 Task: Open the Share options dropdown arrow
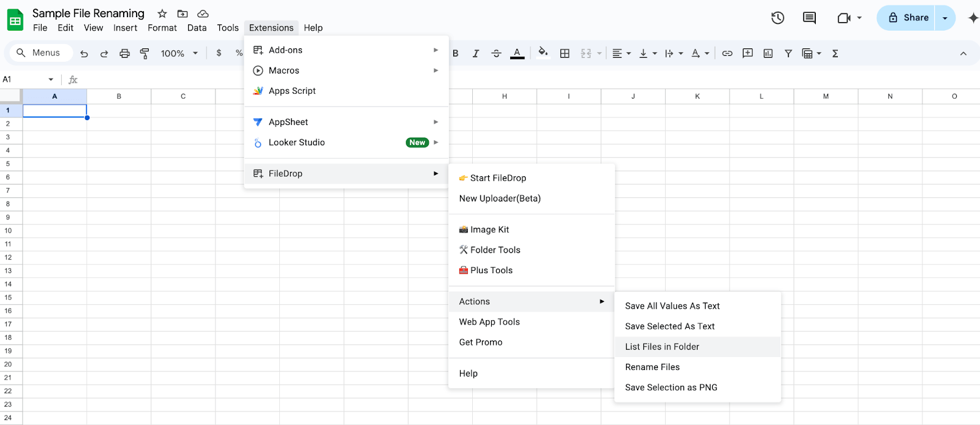click(x=945, y=18)
